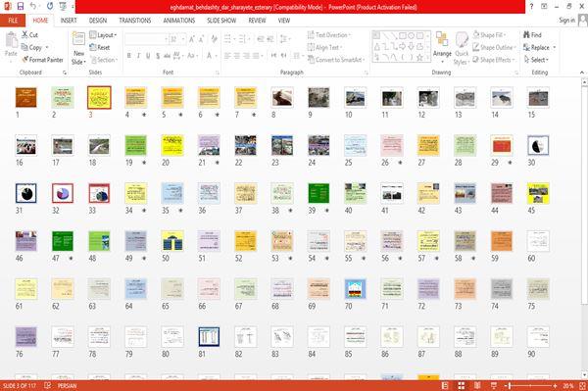Screen dimensions: 588x391
Task: Toggle Italic formatting
Action: click(138, 56)
